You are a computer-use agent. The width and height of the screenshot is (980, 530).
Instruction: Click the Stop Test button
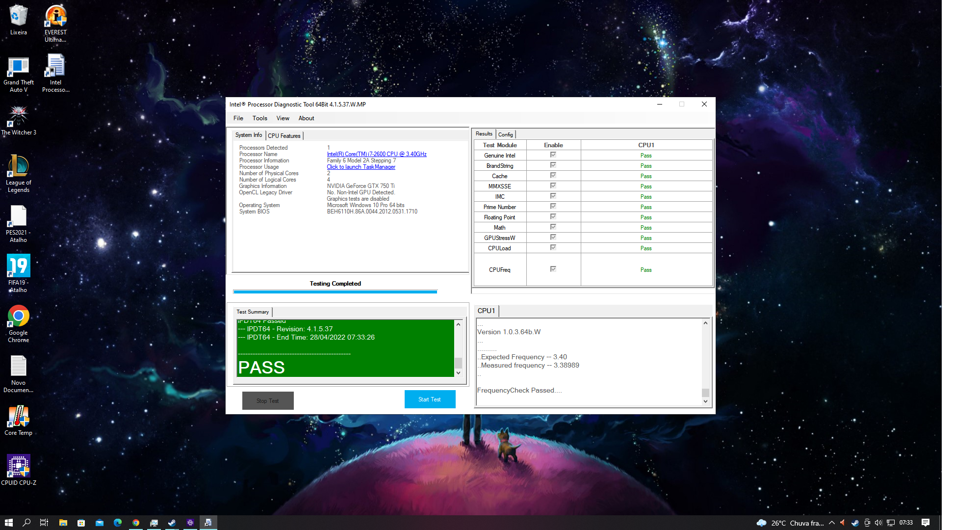268,401
